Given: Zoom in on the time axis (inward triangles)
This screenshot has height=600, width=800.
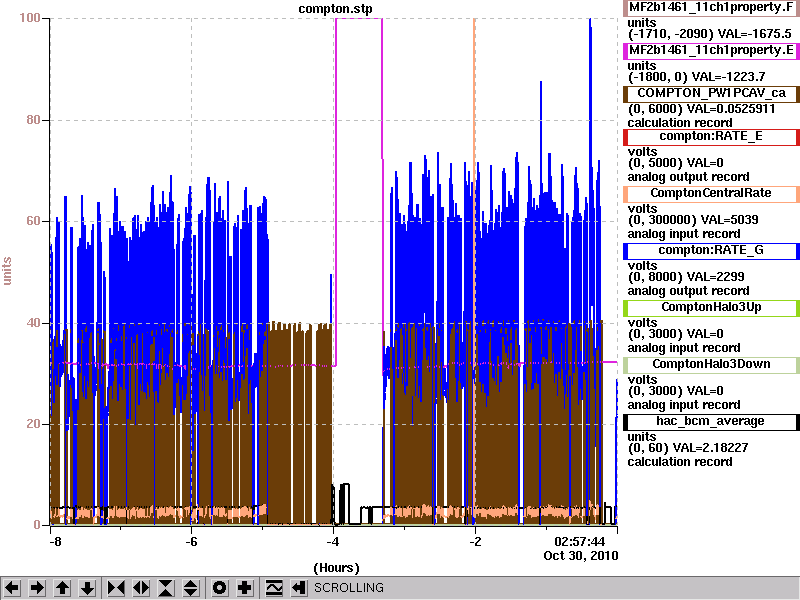Looking at the screenshot, I should tap(116, 588).
